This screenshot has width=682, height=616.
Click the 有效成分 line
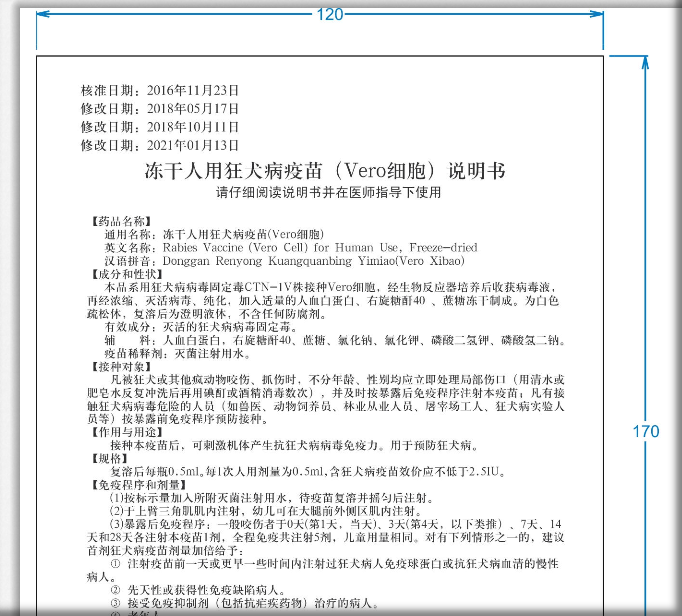[200, 327]
